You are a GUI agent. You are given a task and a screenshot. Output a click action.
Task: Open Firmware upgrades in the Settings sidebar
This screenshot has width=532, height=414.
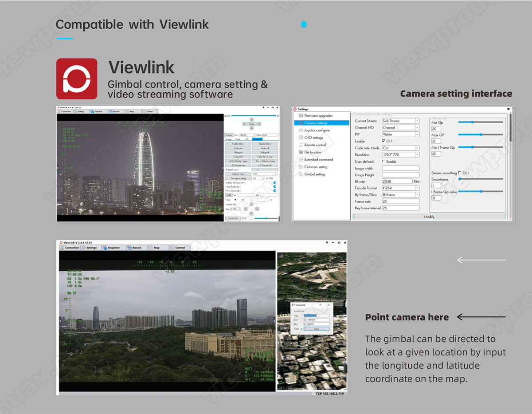(x=318, y=116)
